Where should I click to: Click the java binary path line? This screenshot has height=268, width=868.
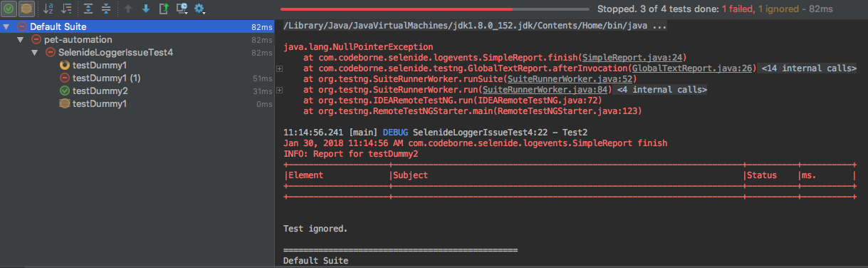click(475, 26)
